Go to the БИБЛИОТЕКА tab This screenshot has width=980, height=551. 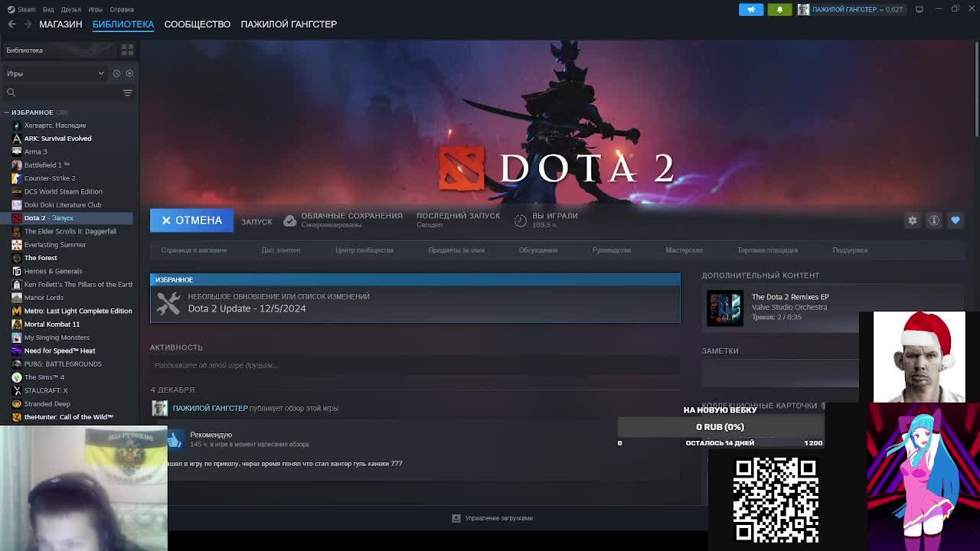click(x=123, y=24)
